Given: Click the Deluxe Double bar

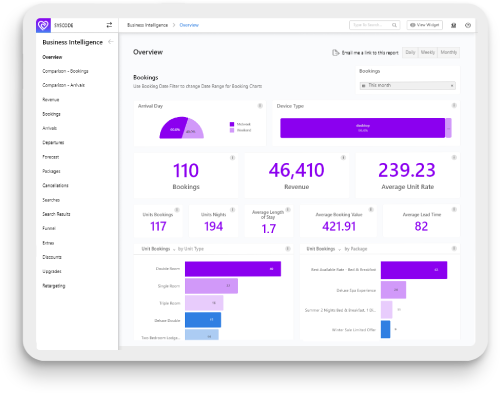Looking at the screenshot, I should (x=203, y=320).
